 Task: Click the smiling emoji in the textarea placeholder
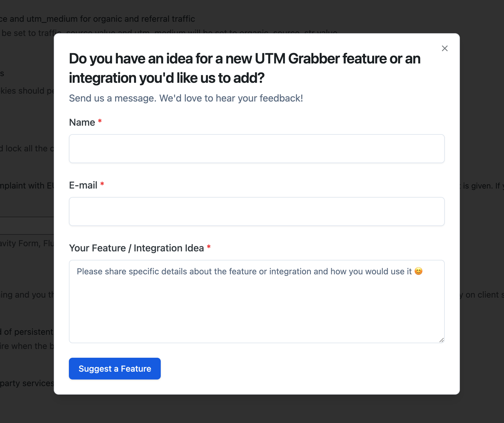[x=418, y=271]
